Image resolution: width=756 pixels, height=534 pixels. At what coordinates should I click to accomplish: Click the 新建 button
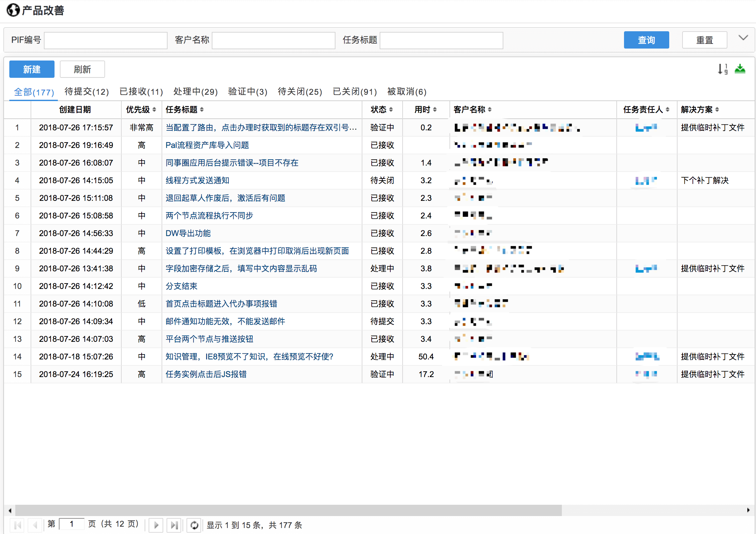32,69
